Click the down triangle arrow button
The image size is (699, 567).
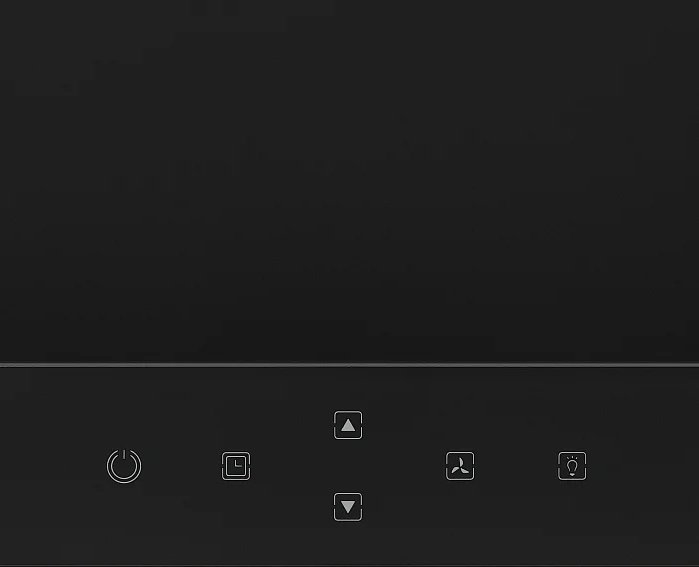(348, 507)
